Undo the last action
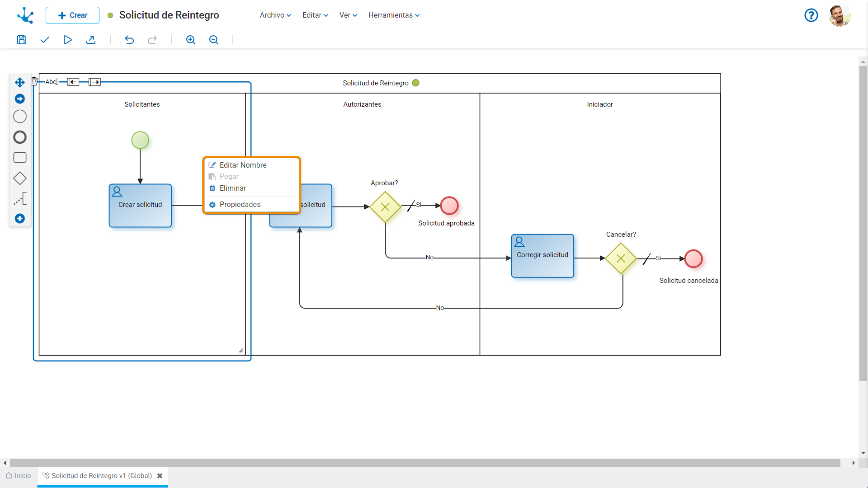This screenshot has height=488, width=868. [129, 40]
